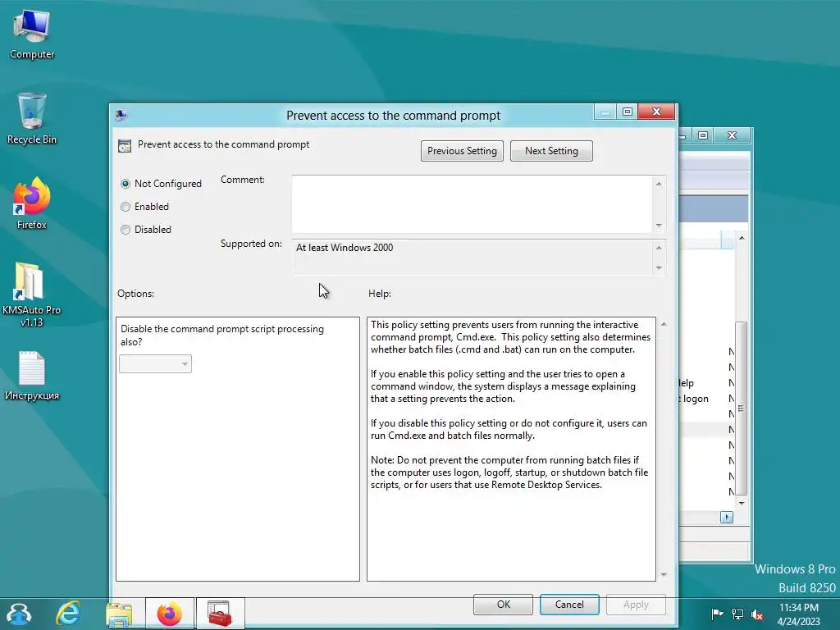The image size is (840, 630).
Task: Open the script processing dropdown in Options
Action: [155, 363]
